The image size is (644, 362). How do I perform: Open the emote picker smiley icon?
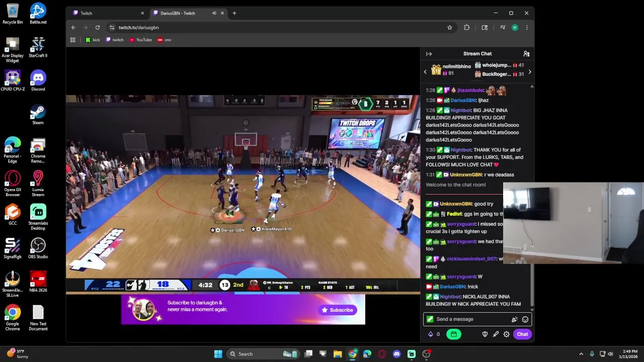pos(525,319)
